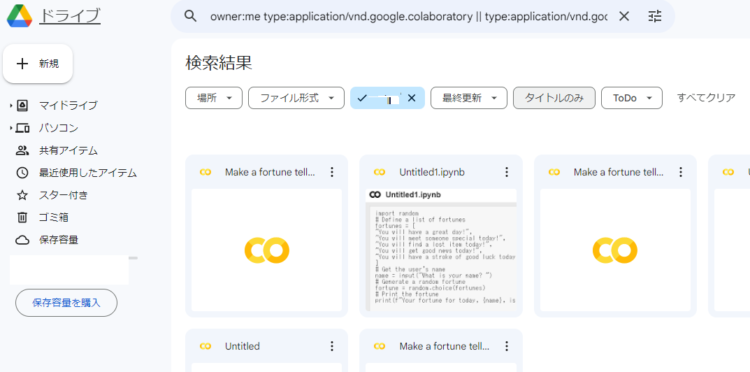Click the Colab icon on the Untitled card
This screenshot has height=372, width=750.
(x=206, y=346)
